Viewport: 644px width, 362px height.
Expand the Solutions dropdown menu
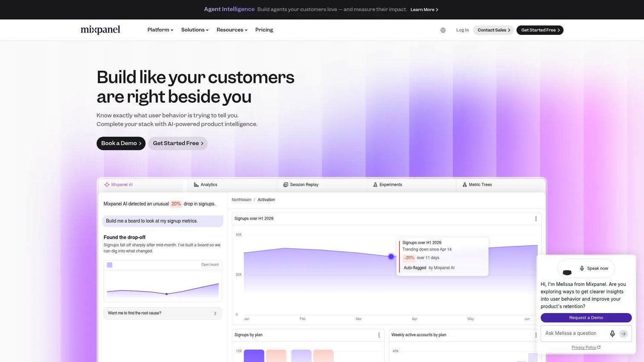[x=195, y=30]
